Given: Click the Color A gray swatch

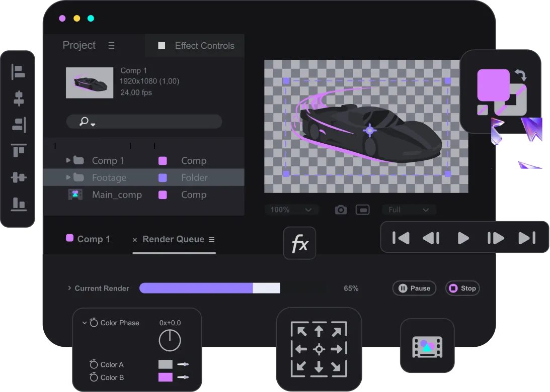Looking at the screenshot, I should [166, 364].
